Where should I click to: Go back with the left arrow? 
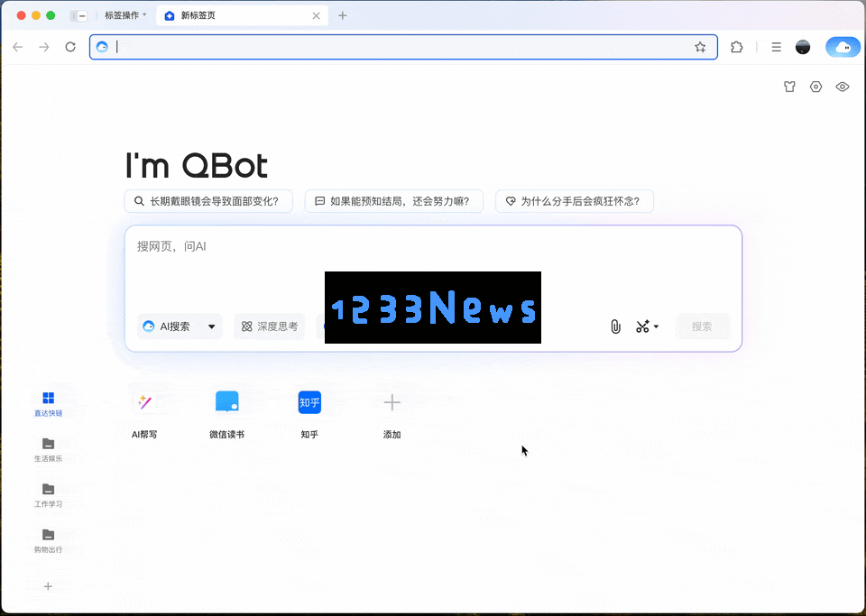(x=18, y=47)
